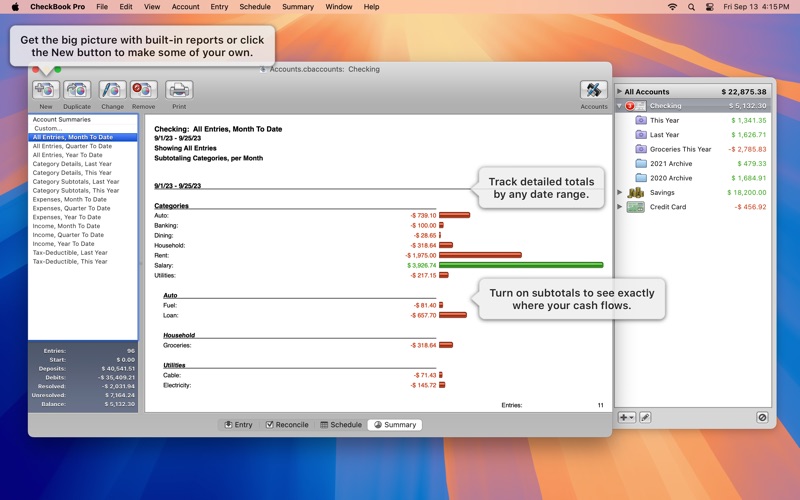Click the Savings $18,200.00 balance

pos(746,192)
